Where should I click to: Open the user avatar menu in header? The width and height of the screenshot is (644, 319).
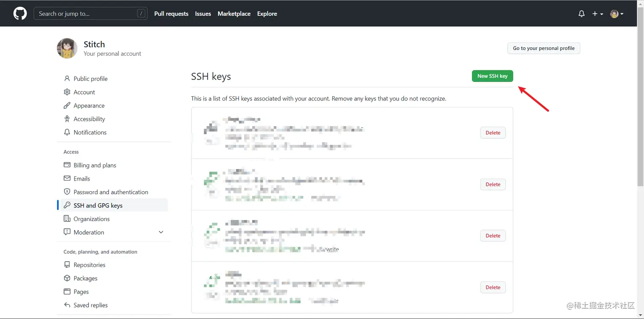coord(617,14)
